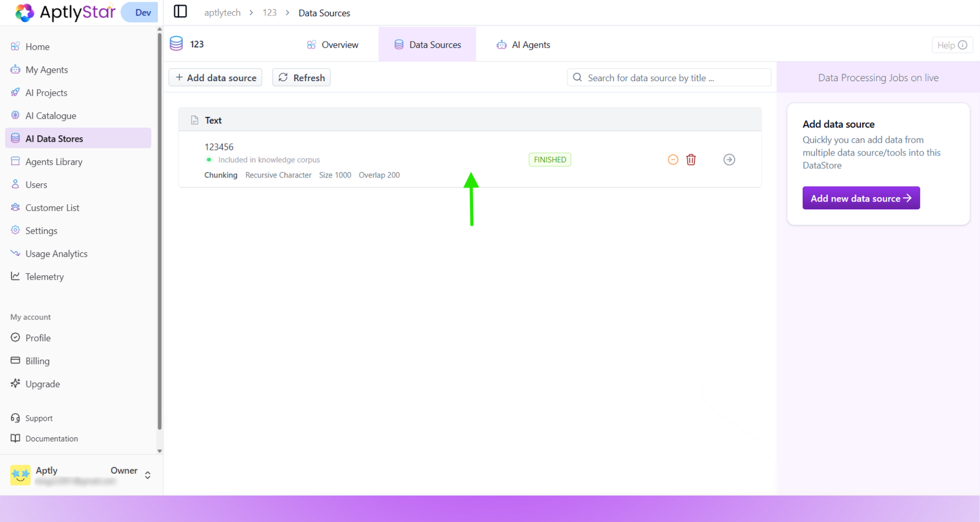Open the Dev environment badge
The height and width of the screenshot is (522, 980).
tap(140, 12)
